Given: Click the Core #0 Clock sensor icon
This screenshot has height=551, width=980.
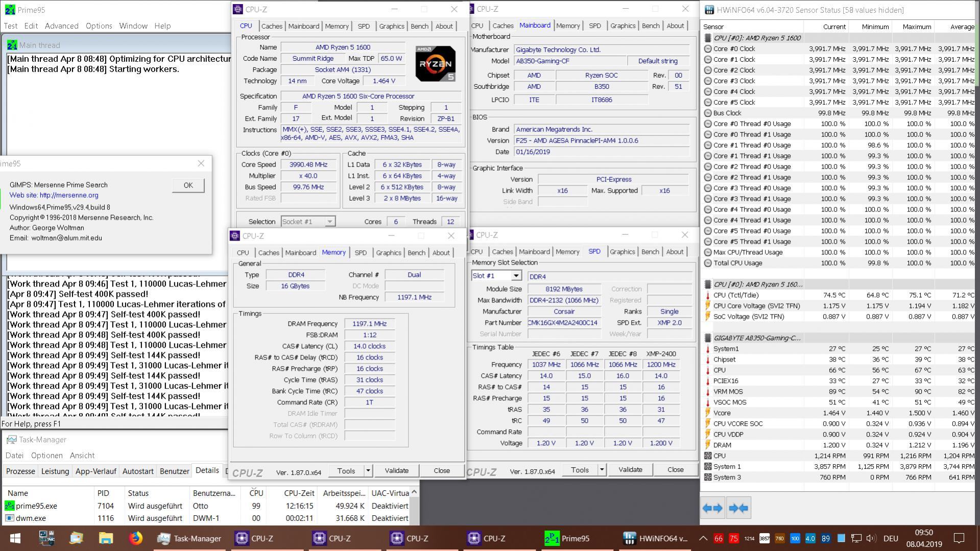Looking at the screenshot, I should click(708, 49).
